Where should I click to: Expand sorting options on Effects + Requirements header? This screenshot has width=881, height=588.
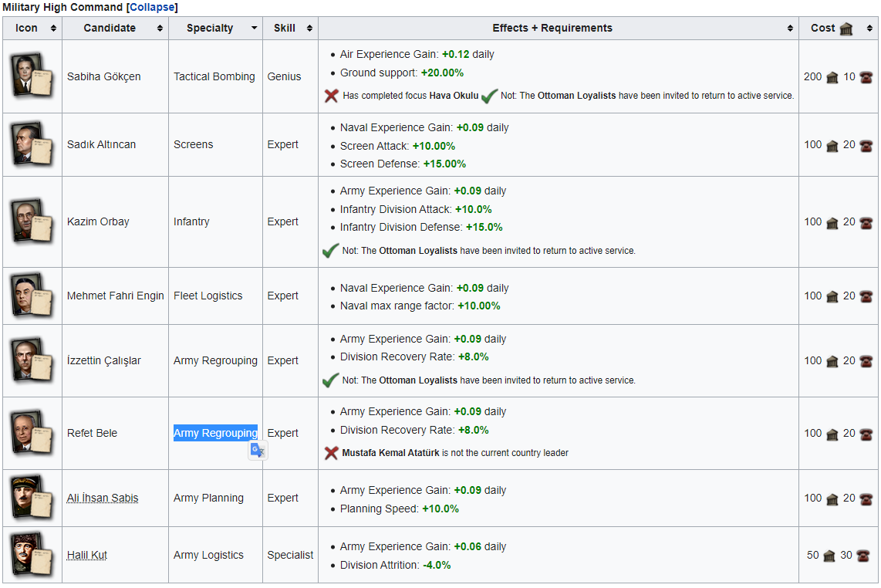pos(788,28)
